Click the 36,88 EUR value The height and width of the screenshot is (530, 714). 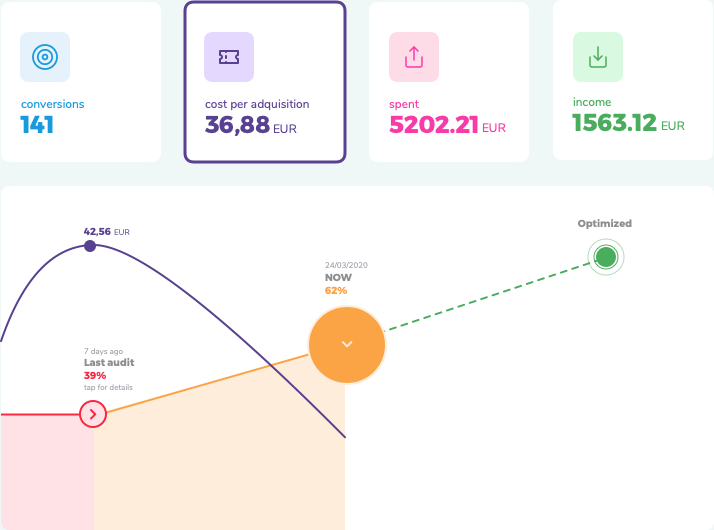(x=251, y=125)
